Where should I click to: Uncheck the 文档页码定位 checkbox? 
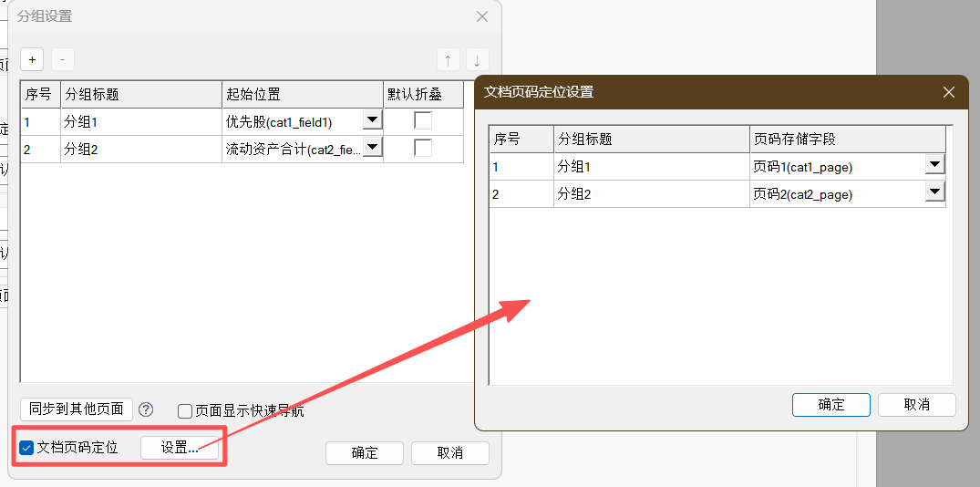(27, 448)
